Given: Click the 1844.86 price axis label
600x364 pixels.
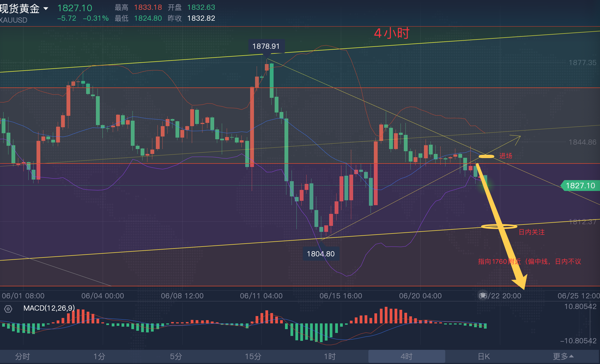Looking at the screenshot, I should click(583, 142).
